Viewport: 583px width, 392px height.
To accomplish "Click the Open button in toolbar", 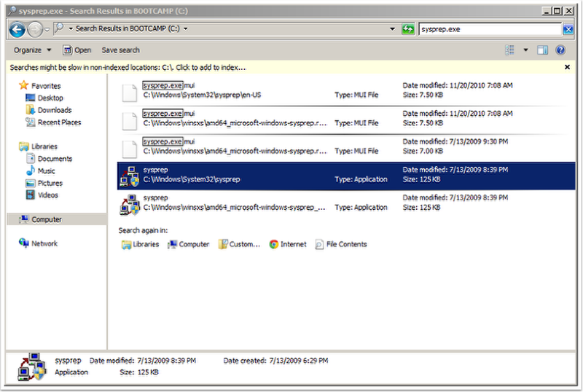I will tap(77, 50).
